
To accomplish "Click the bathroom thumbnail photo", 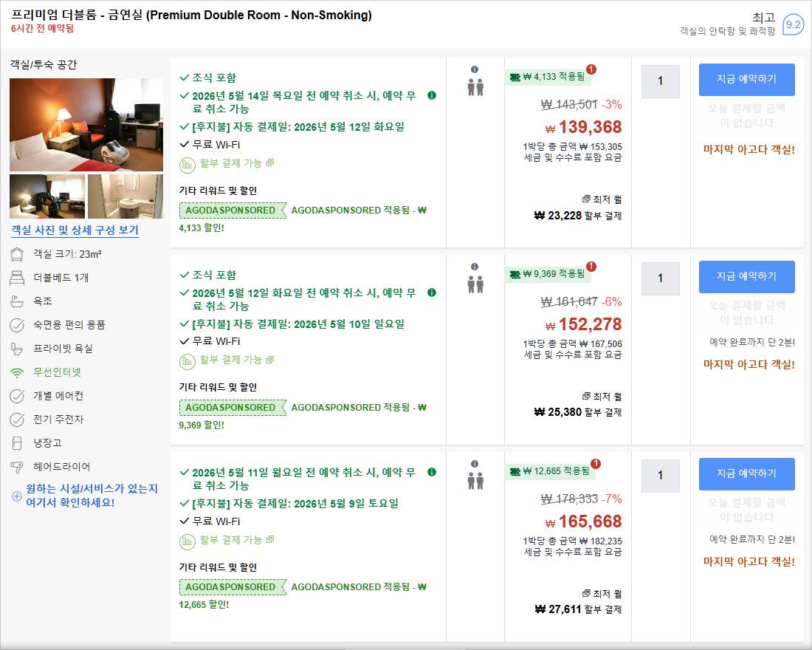I will pyautogui.click(x=125, y=196).
